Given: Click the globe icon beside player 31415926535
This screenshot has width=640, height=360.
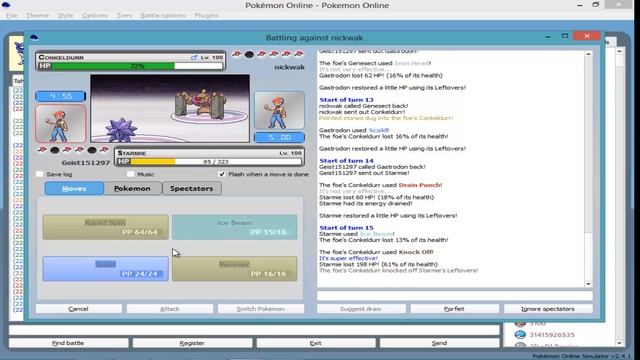Looking at the screenshot, I should pyautogui.click(x=520, y=335).
